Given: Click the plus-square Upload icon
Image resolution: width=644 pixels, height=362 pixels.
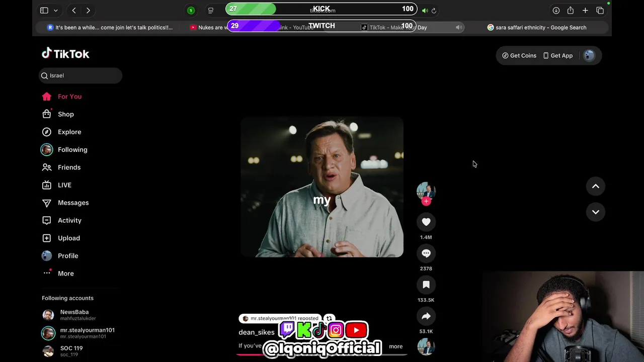Looking at the screenshot, I should coord(47,238).
